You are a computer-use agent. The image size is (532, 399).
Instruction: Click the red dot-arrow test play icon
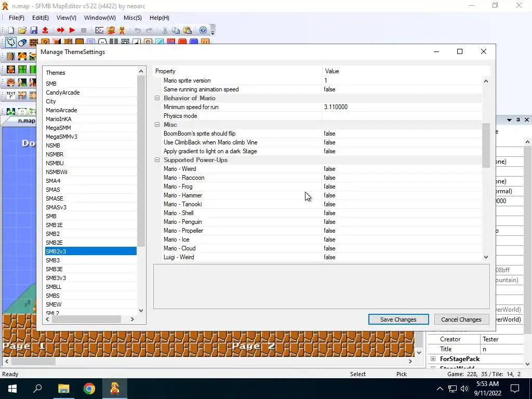61,30
